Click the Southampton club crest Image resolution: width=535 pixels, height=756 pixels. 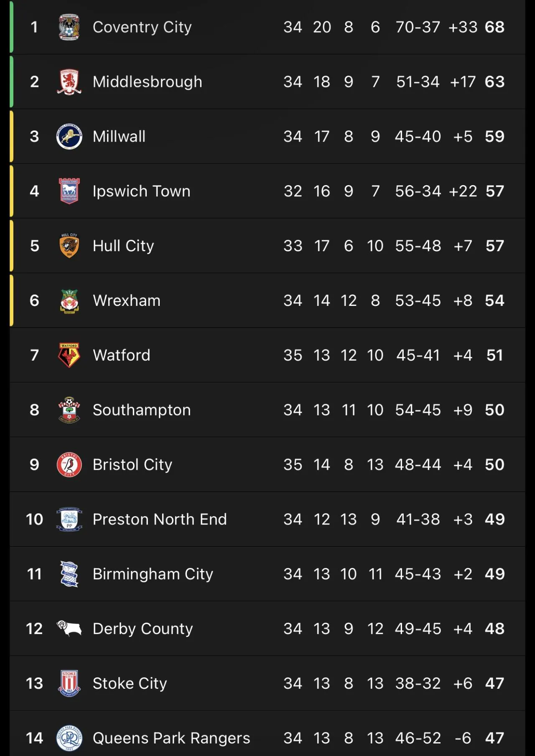click(x=69, y=410)
